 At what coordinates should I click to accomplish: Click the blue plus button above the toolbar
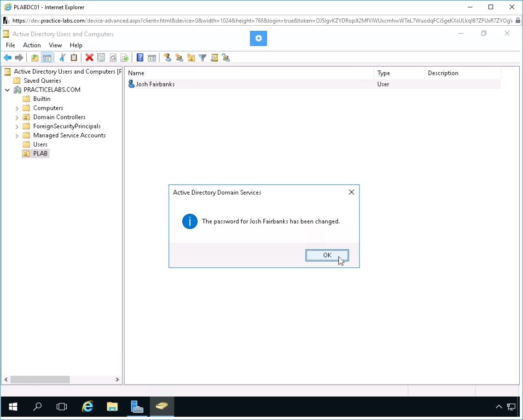click(258, 38)
